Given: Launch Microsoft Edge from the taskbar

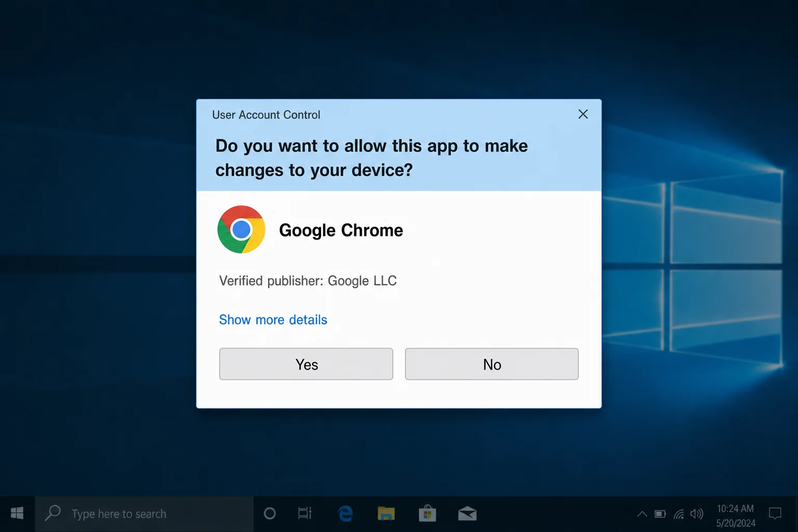Looking at the screenshot, I should 345,514.
